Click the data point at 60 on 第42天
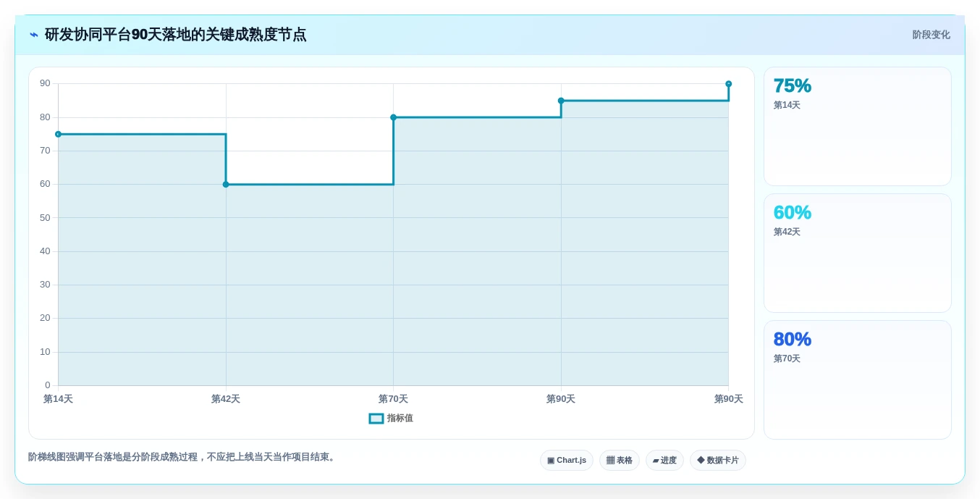The height and width of the screenshot is (499, 980). coord(226,185)
